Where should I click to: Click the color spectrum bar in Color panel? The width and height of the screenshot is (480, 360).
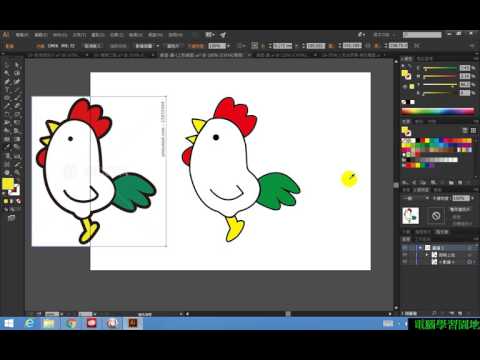[x=438, y=111]
